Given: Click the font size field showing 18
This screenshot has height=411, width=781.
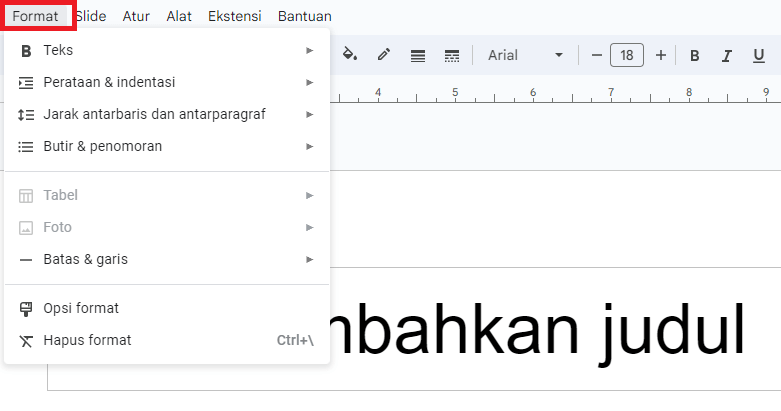Looking at the screenshot, I should pyautogui.click(x=627, y=55).
